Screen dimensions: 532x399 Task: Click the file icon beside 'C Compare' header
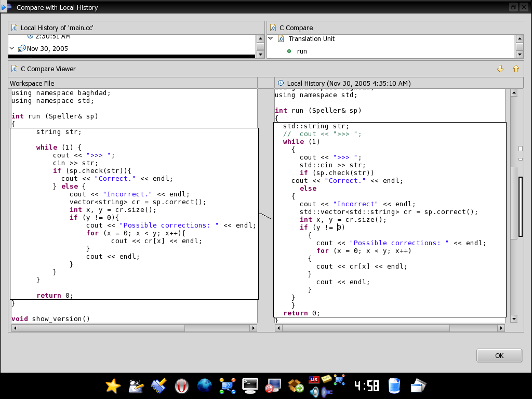[x=272, y=28]
